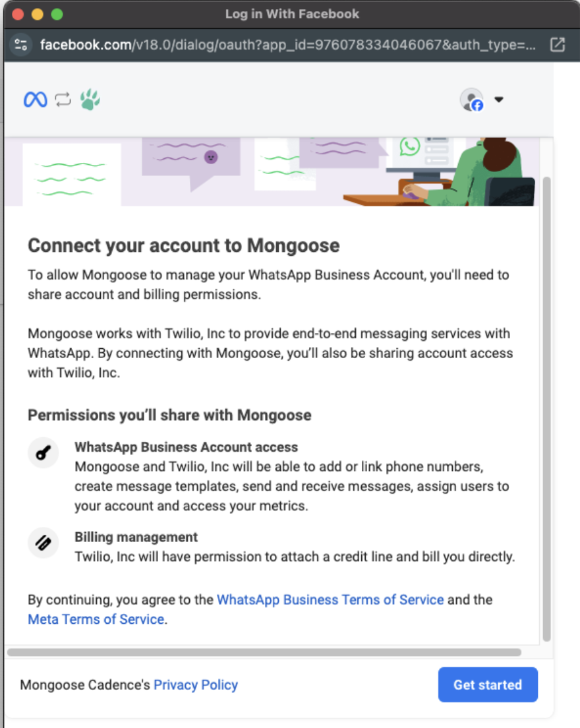Click the Connect your account to Mongoose heading
Image resolution: width=580 pixels, height=728 pixels.
click(x=184, y=245)
